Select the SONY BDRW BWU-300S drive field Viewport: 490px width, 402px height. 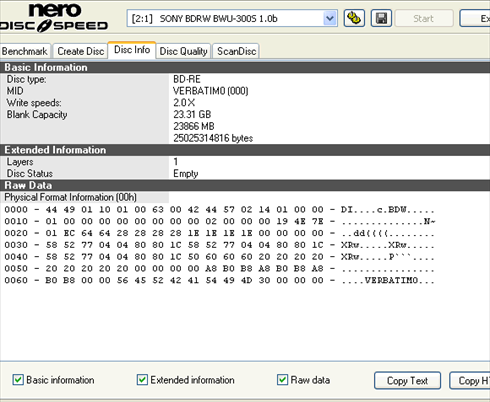232,18
